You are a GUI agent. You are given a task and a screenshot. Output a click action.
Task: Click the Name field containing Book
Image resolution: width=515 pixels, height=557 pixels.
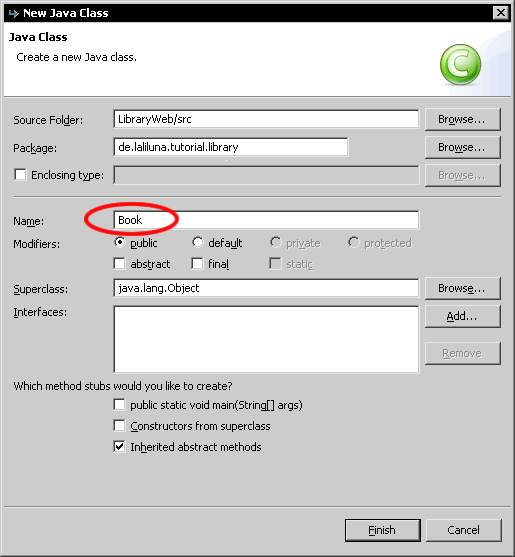tap(266, 220)
